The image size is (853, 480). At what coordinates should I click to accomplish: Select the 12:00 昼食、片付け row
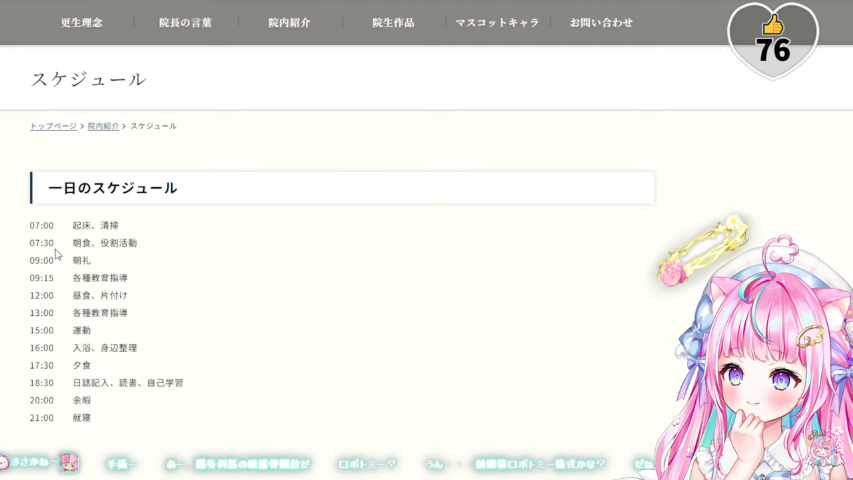tap(79, 296)
